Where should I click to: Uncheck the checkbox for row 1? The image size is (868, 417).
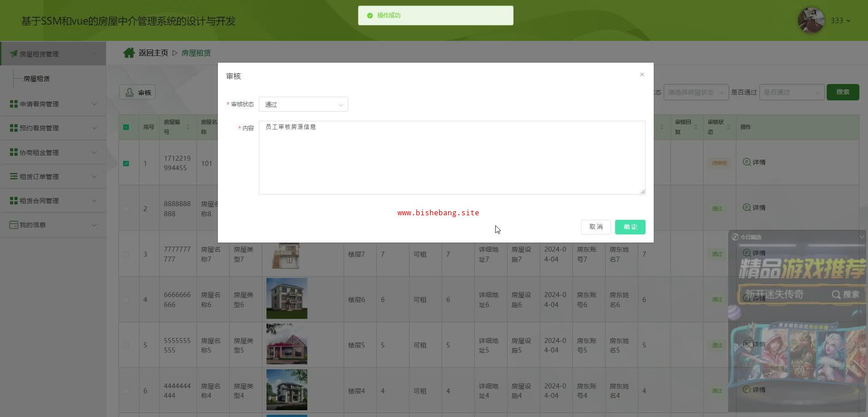(126, 164)
